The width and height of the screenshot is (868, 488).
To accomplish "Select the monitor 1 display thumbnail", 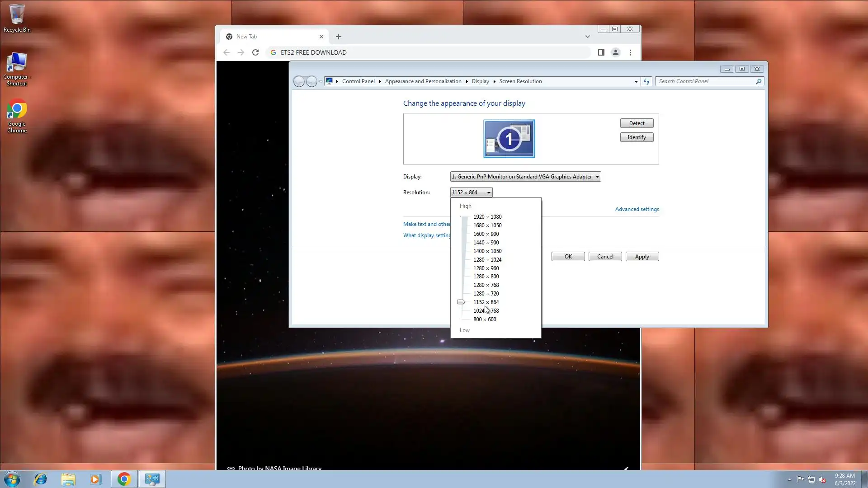I will [x=509, y=139].
